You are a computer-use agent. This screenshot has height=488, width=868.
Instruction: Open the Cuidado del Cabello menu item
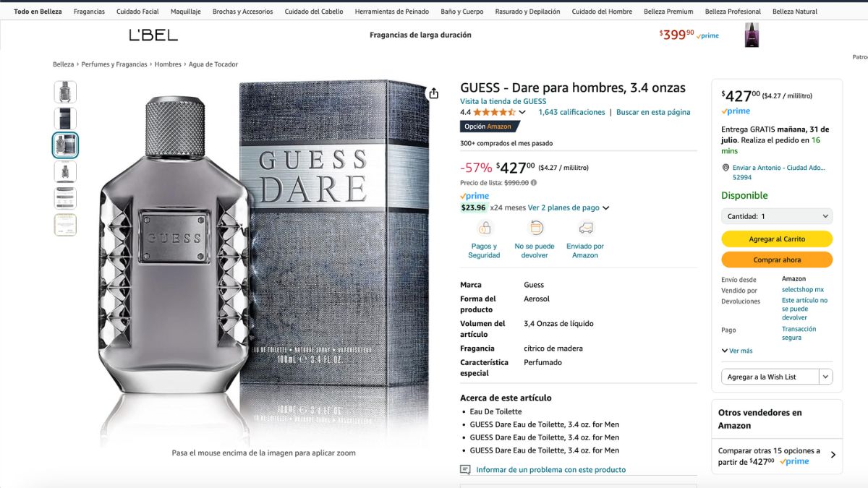314,12
